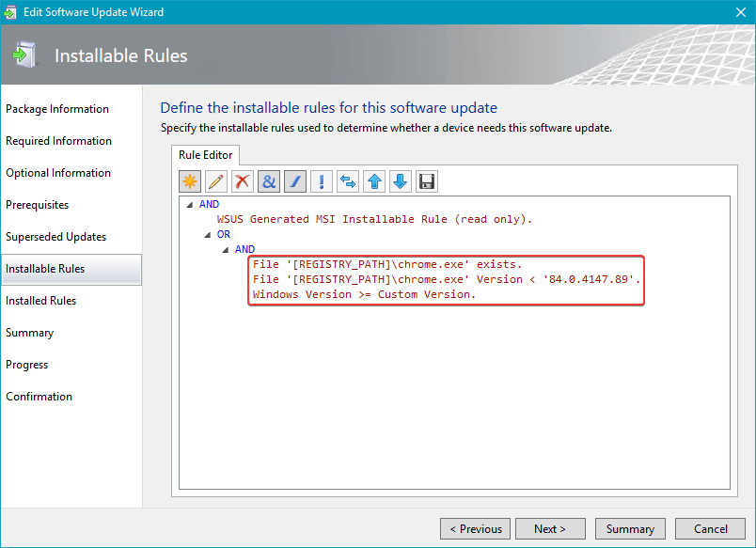This screenshot has width=756, height=548.
Task: Open the Confirmation step in sidebar
Action: [39, 397]
